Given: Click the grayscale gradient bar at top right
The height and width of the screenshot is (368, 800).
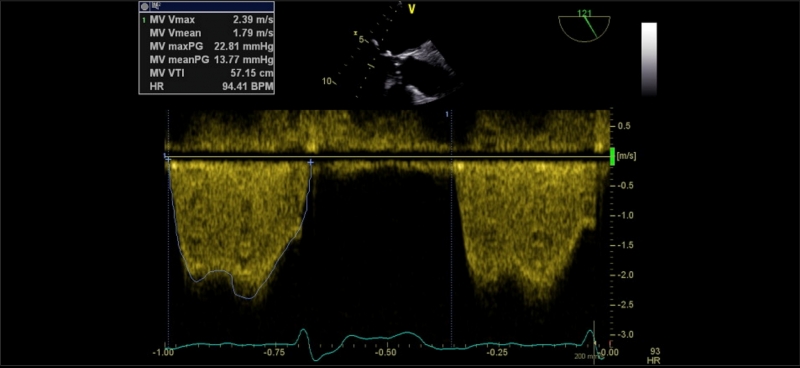Looking at the screenshot, I should 649,59.
